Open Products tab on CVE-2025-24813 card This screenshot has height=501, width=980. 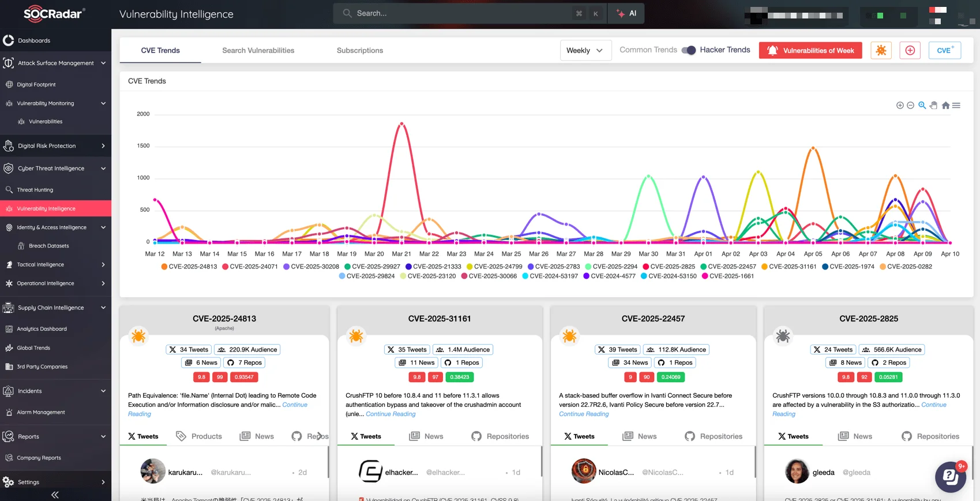pyautogui.click(x=199, y=436)
